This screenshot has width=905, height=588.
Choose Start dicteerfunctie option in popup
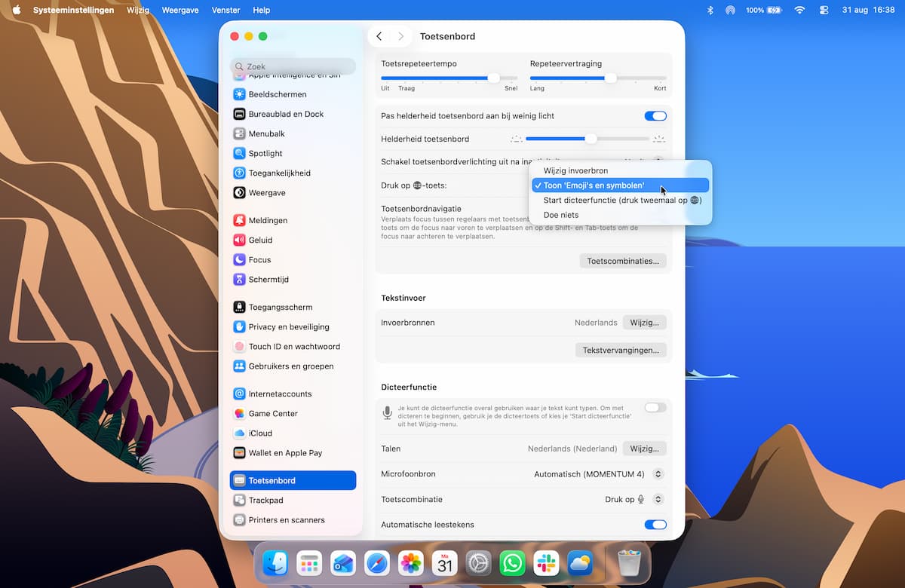[621, 200]
